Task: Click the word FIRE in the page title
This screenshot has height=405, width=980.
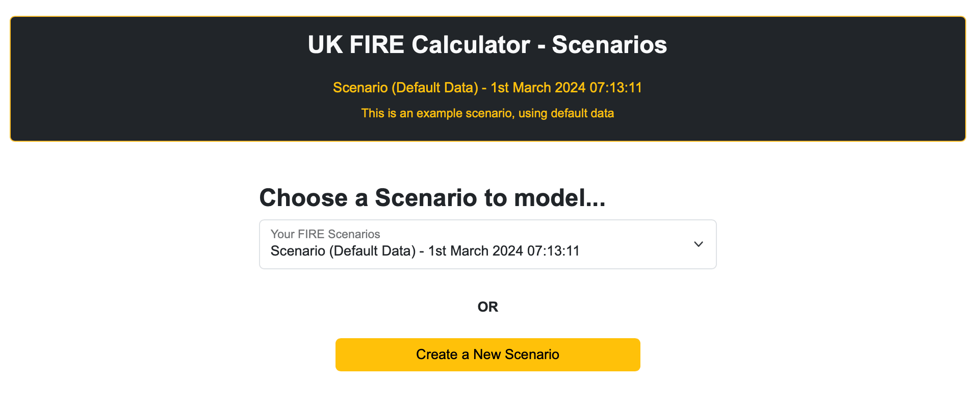Action: point(377,45)
